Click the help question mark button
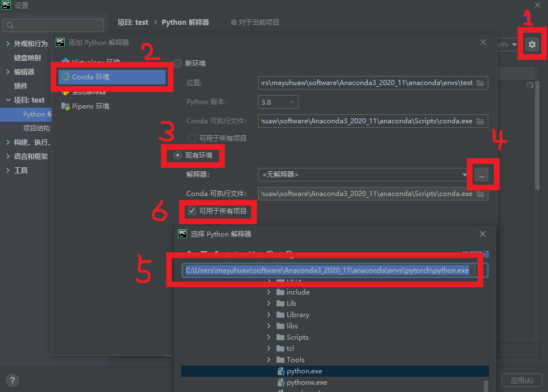Image resolution: width=548 pixels, height=392 pixels. (12, 380)
